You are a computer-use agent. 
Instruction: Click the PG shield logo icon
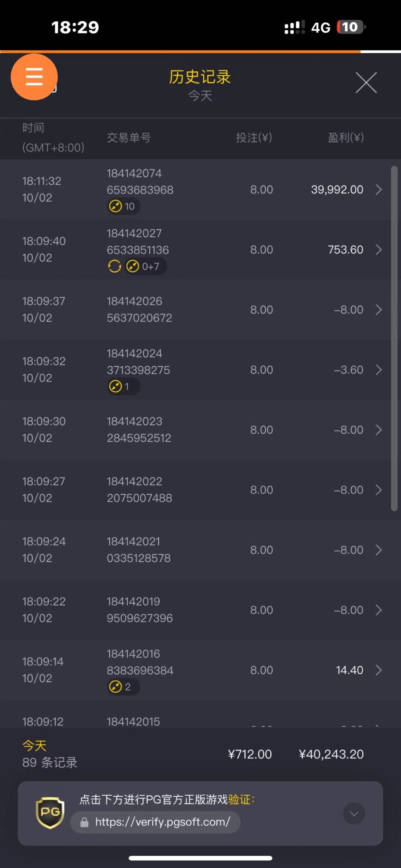tap(50, 813)
